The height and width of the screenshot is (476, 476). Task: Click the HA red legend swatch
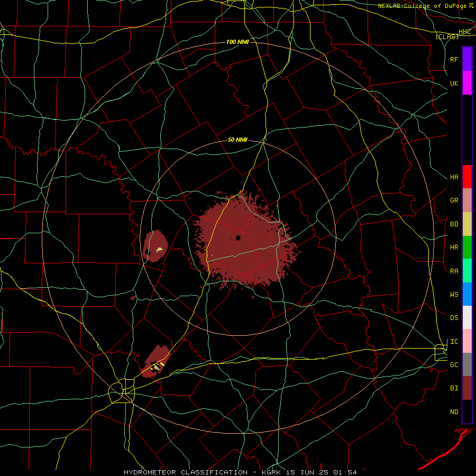pyautogui.click(x=467, y=177)
